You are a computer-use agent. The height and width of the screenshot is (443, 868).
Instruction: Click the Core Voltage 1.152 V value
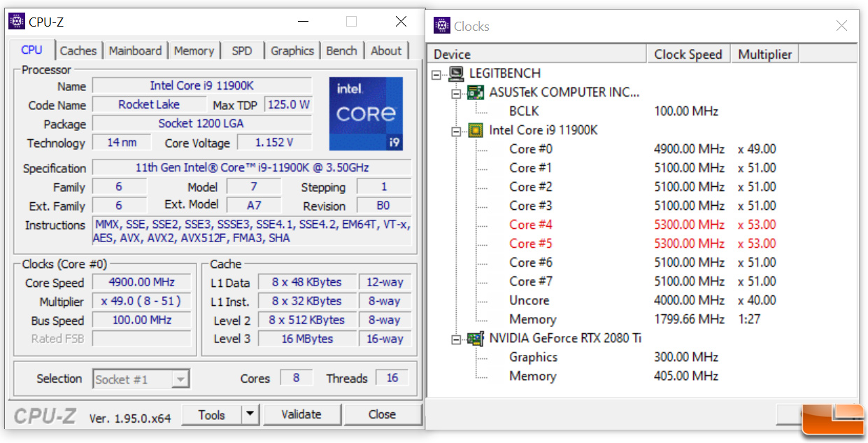pos(274,142)
